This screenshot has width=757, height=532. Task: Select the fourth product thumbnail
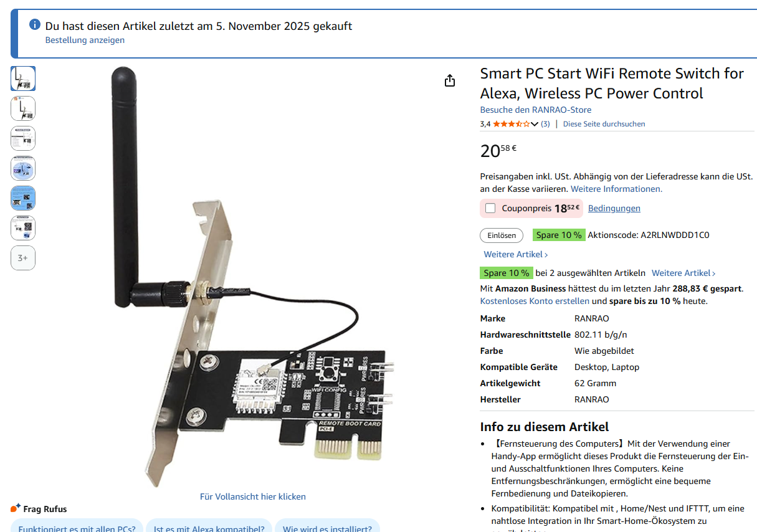[x=23, y=168]
